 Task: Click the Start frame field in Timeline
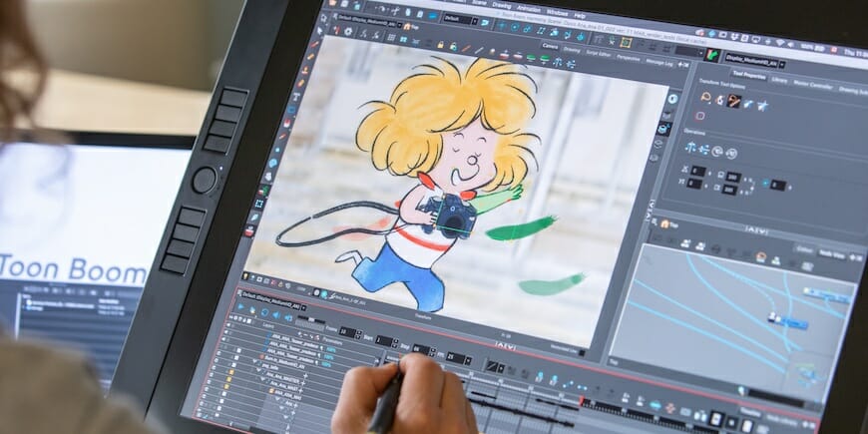pos(384,341)
